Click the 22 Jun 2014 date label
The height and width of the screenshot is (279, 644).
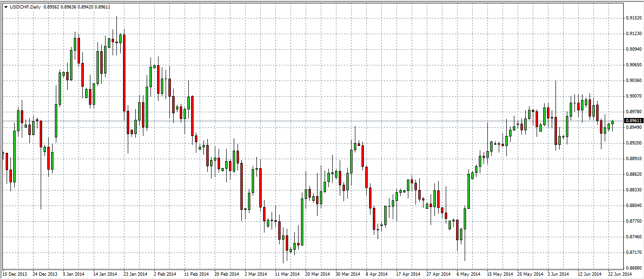coord(620,274)
